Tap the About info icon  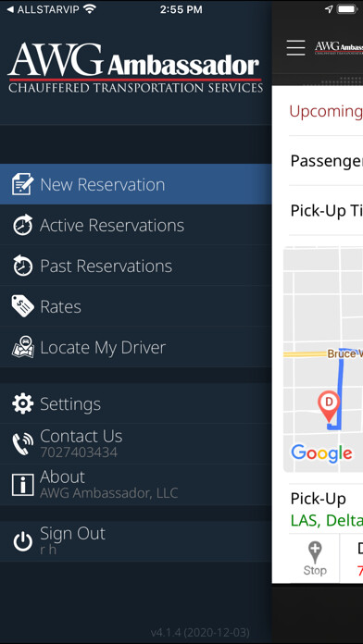tap(22, 485)
